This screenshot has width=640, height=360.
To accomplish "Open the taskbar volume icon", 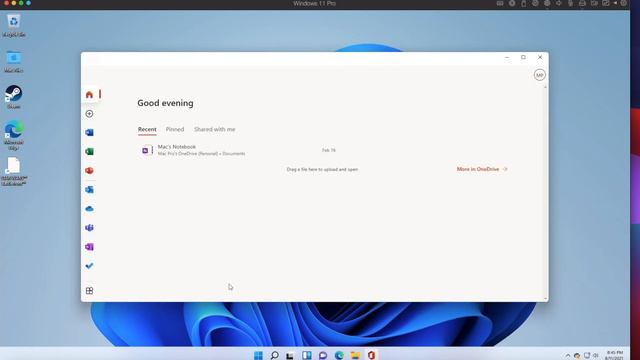I will 596,356.
